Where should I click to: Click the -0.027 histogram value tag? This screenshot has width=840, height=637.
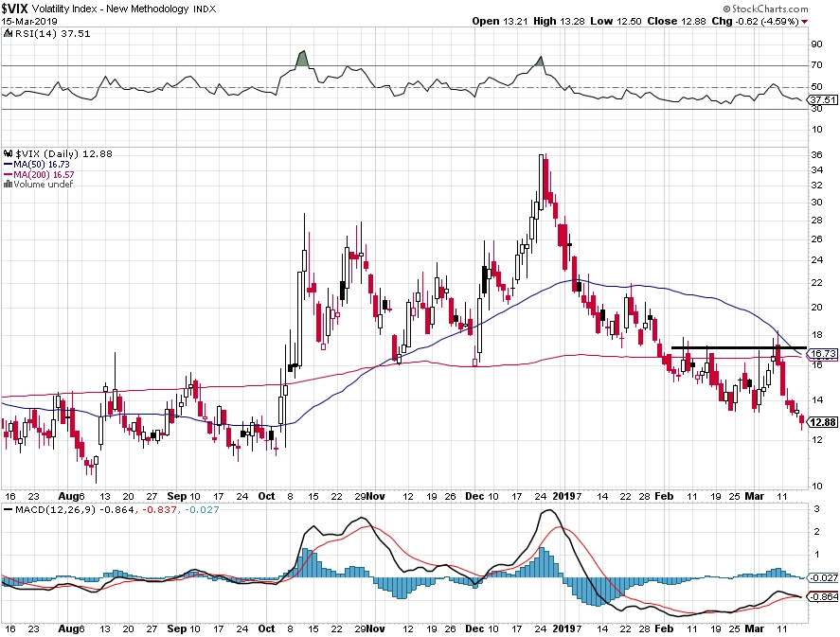pos(823,577)
